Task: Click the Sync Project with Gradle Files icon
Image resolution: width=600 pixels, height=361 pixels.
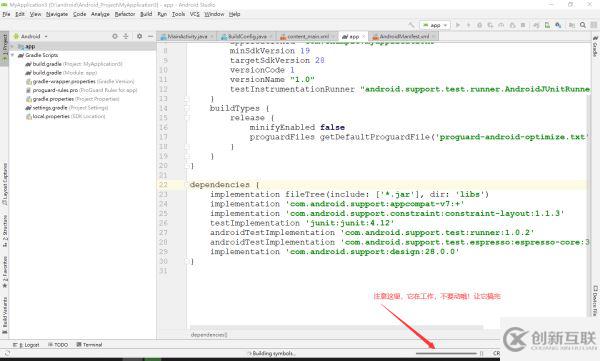Action: coord(536,25)
